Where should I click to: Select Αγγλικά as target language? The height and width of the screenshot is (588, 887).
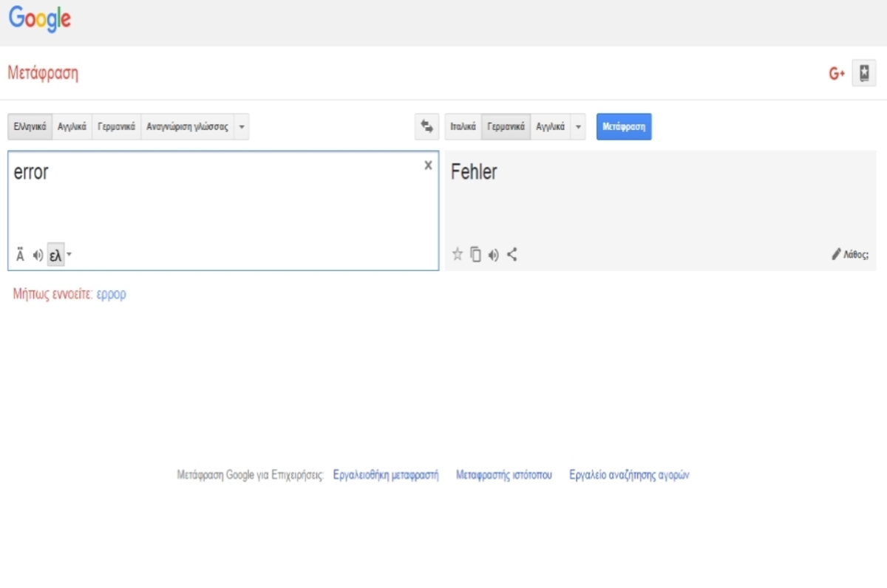pyautogui.click(x=550, y=126)
